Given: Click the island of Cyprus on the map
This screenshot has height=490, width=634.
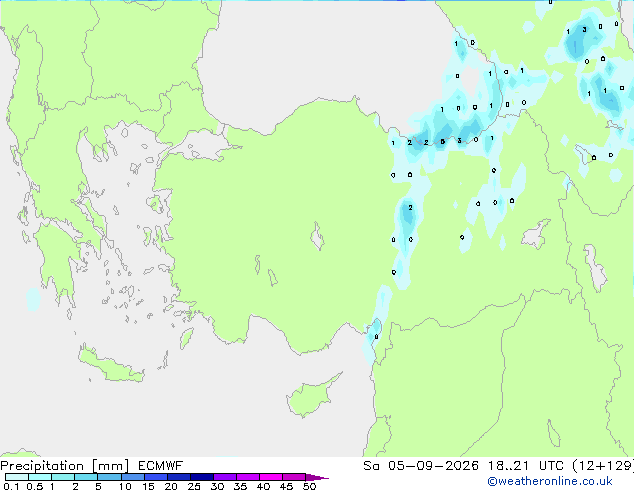Looking at the screenshot, I should (309, 398).
